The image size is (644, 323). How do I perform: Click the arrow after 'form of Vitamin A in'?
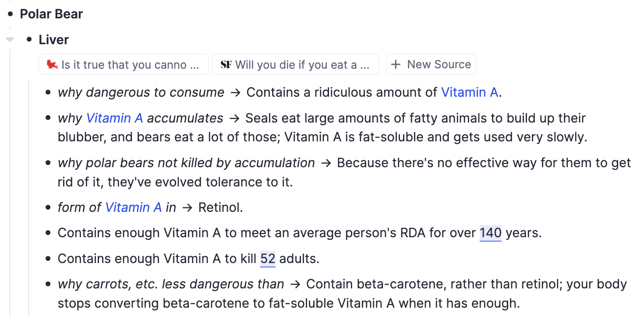[187, 207]
